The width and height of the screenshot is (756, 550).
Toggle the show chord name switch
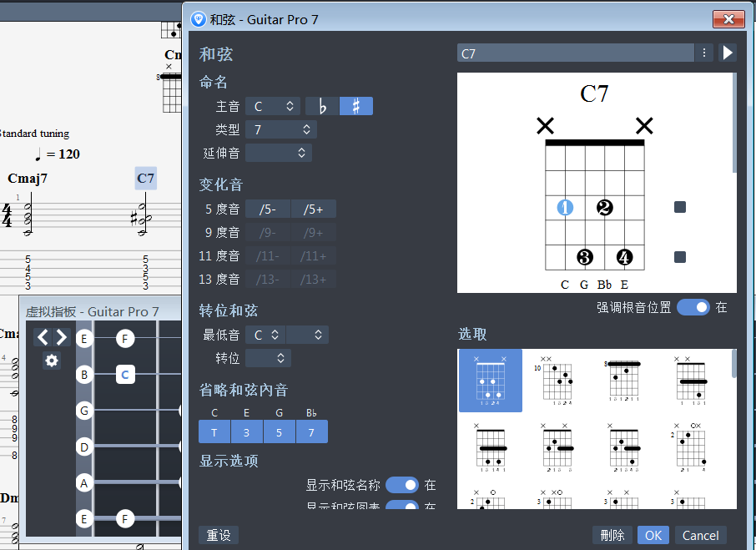(x=401, y=485)
